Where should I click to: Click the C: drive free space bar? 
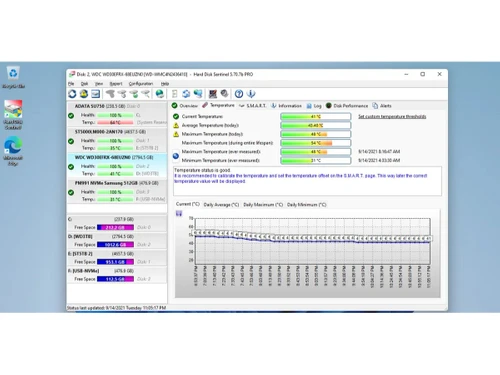click(x=115, y=227)
